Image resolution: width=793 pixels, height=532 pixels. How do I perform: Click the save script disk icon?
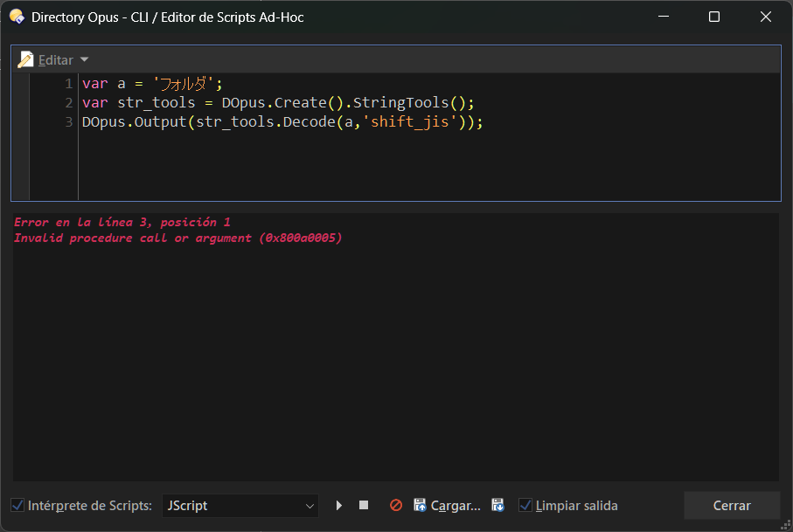tap(497, 505)
